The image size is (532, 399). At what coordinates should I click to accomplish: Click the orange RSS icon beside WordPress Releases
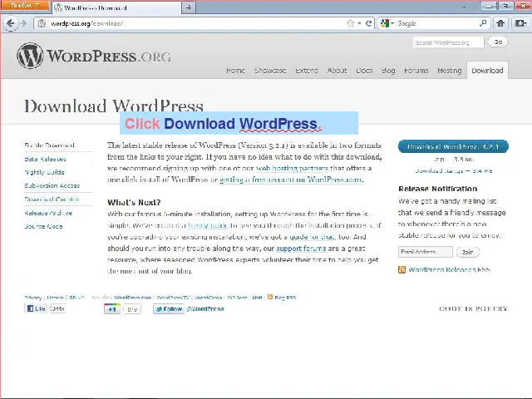tap(401, 269)
